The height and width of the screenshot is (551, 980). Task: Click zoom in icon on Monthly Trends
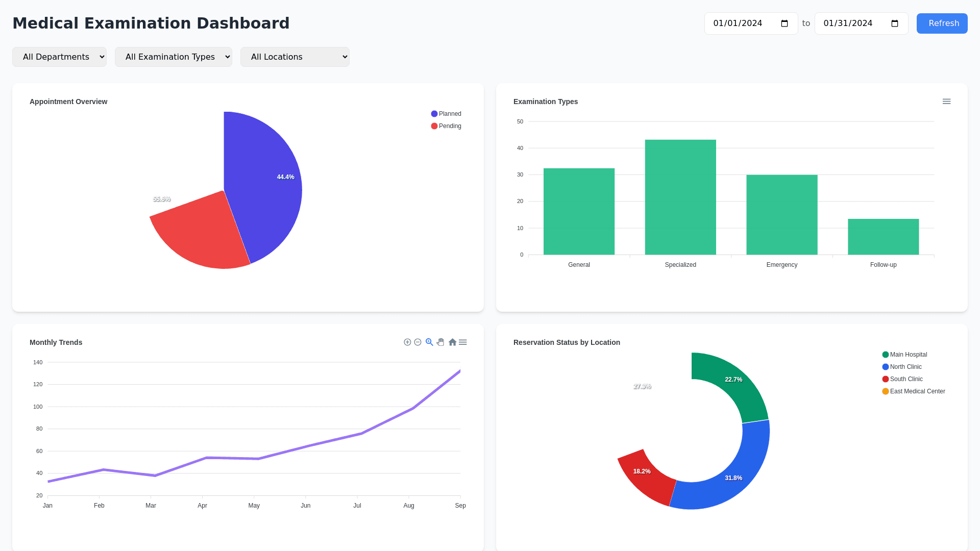point(407,342)
